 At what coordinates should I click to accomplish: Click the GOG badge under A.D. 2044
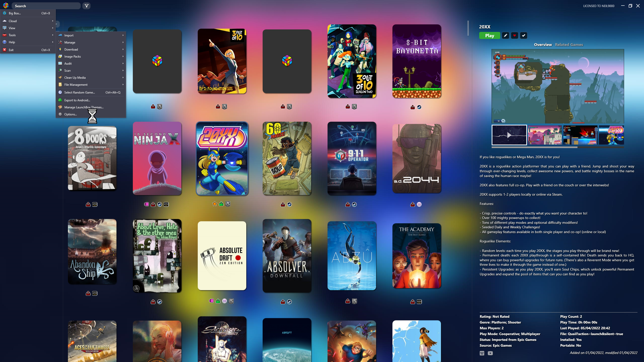click(419, 204)
